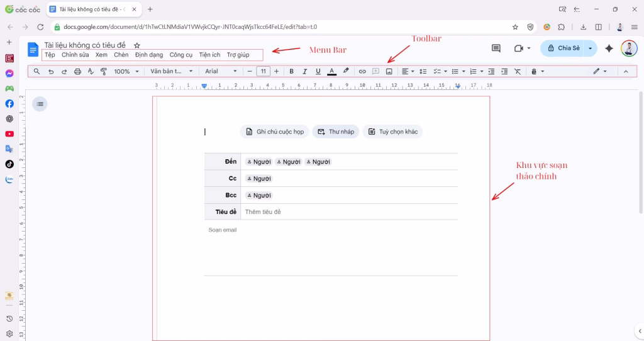Toggle bold formatting
644x341 pixels.
[291, 72]
